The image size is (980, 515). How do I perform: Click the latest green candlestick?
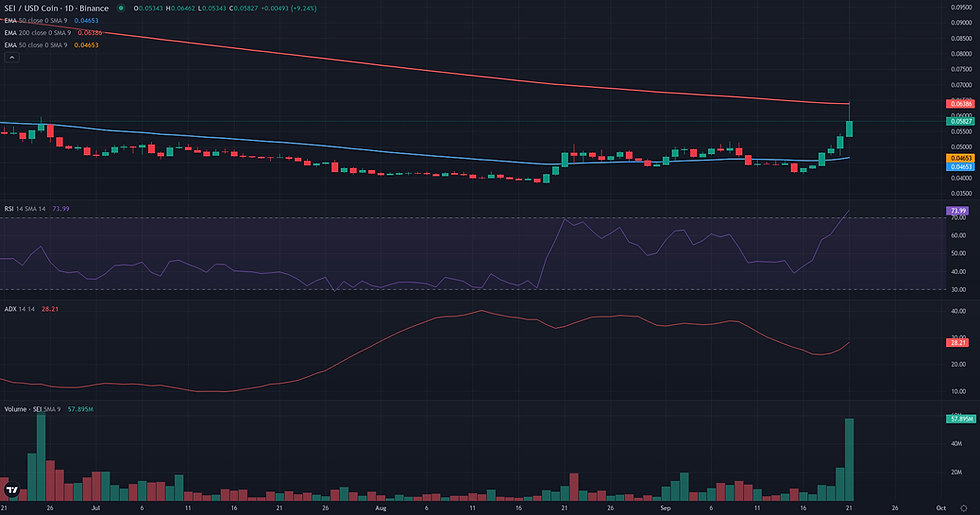coord(849,129)
